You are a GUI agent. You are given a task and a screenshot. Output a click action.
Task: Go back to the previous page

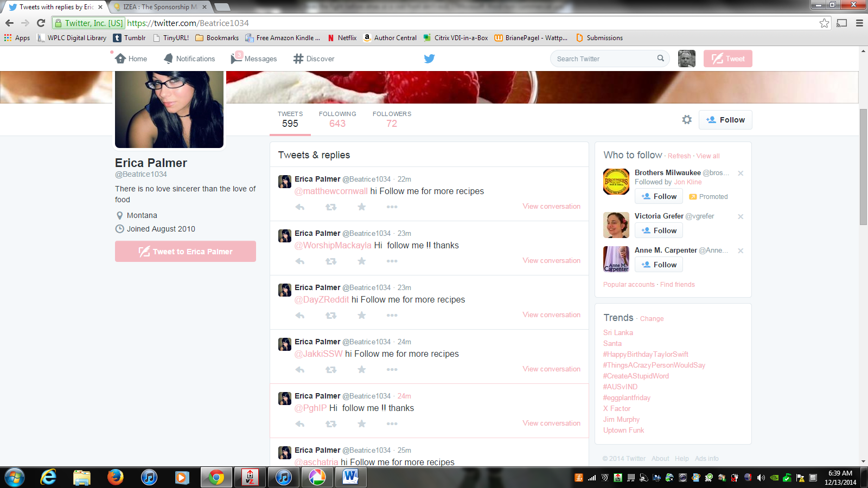[9, 23]
